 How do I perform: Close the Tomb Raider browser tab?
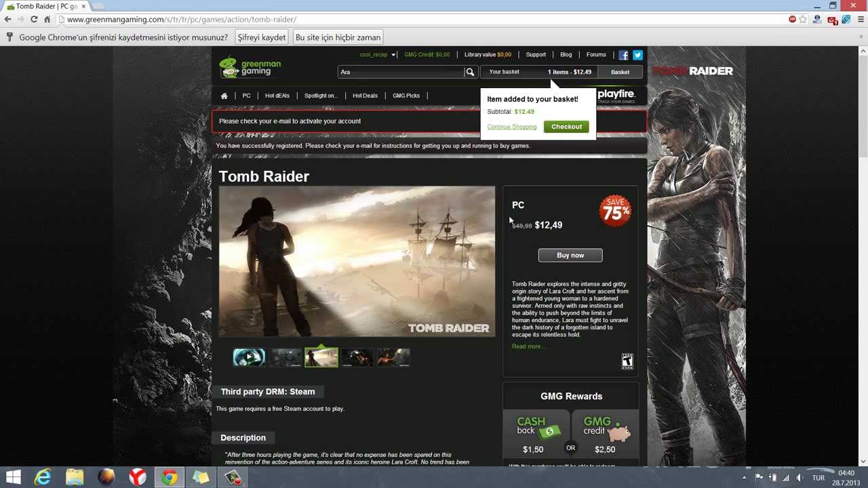(83, 6)
